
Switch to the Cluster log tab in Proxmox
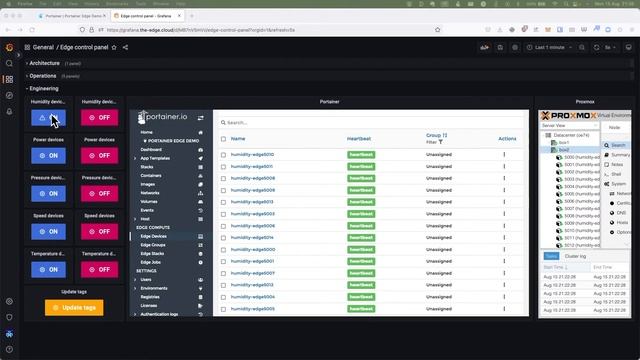(575, 256)
